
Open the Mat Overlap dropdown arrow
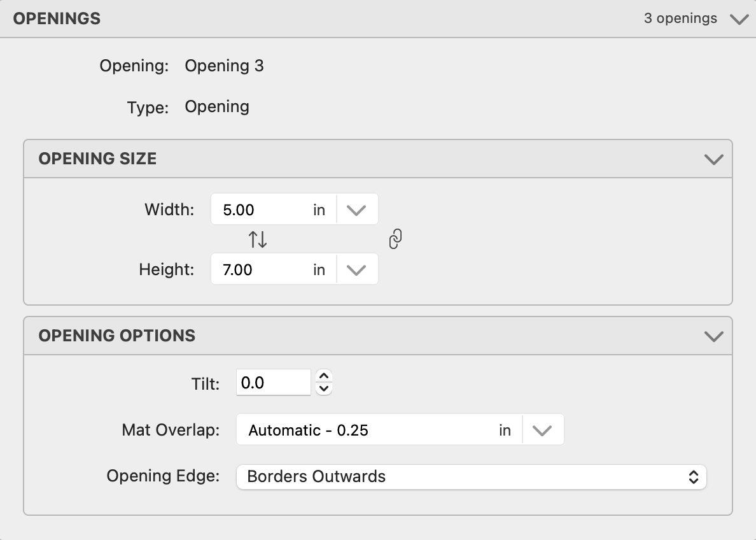click(x=542, y=430)
